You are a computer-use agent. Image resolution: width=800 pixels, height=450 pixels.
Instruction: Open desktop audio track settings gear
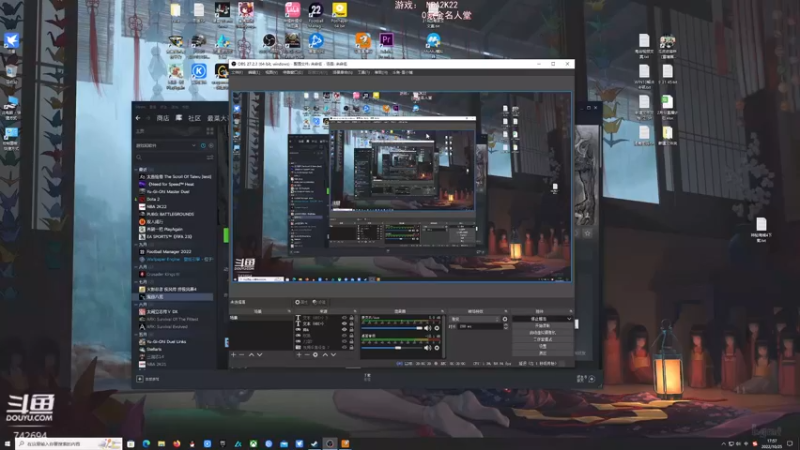coord(437,348)
